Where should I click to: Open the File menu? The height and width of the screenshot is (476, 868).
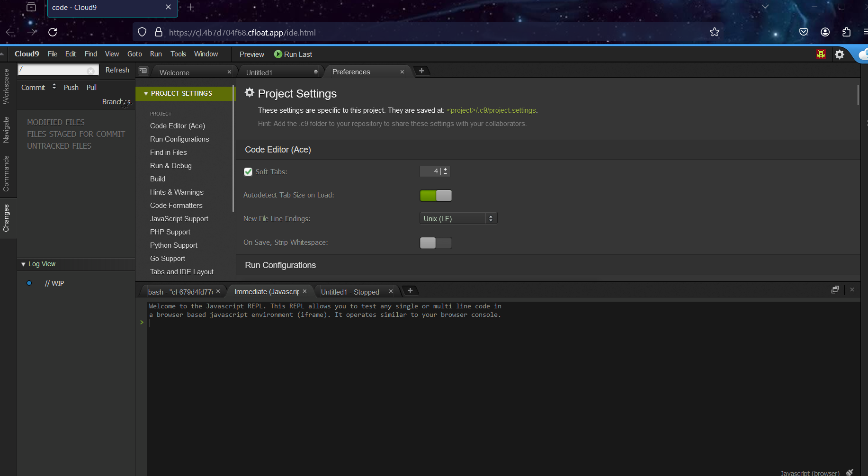53,54
